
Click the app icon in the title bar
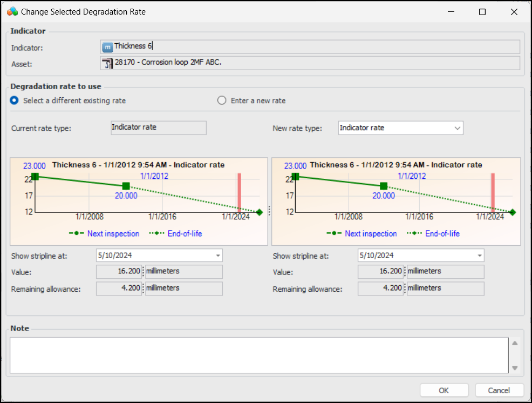pyautogui.click(x=12, y=11)
